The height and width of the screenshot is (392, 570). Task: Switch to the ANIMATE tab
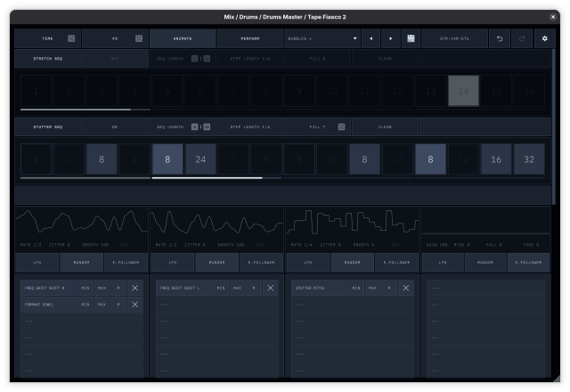point(183,38)
